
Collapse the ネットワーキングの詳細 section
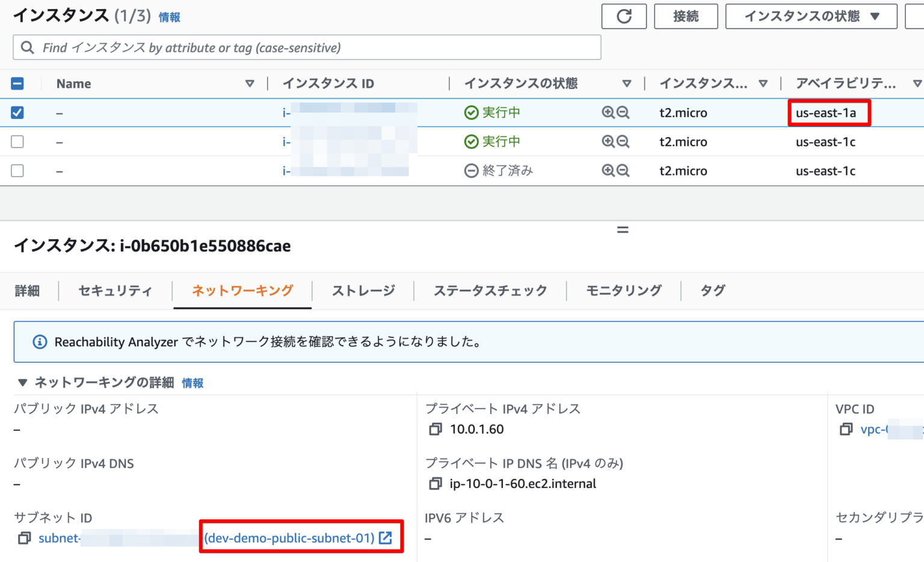23,382
